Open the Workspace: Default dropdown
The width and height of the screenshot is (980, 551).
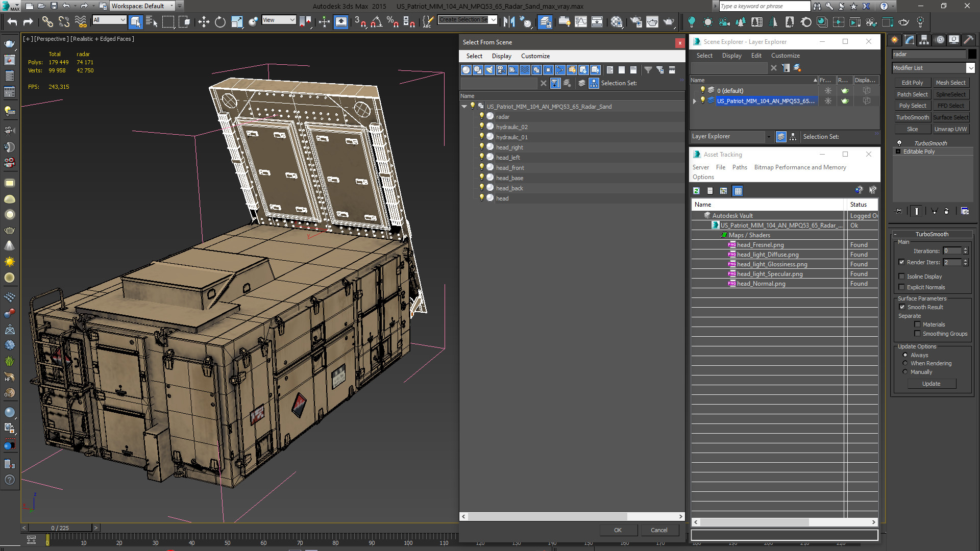point(171,6)
